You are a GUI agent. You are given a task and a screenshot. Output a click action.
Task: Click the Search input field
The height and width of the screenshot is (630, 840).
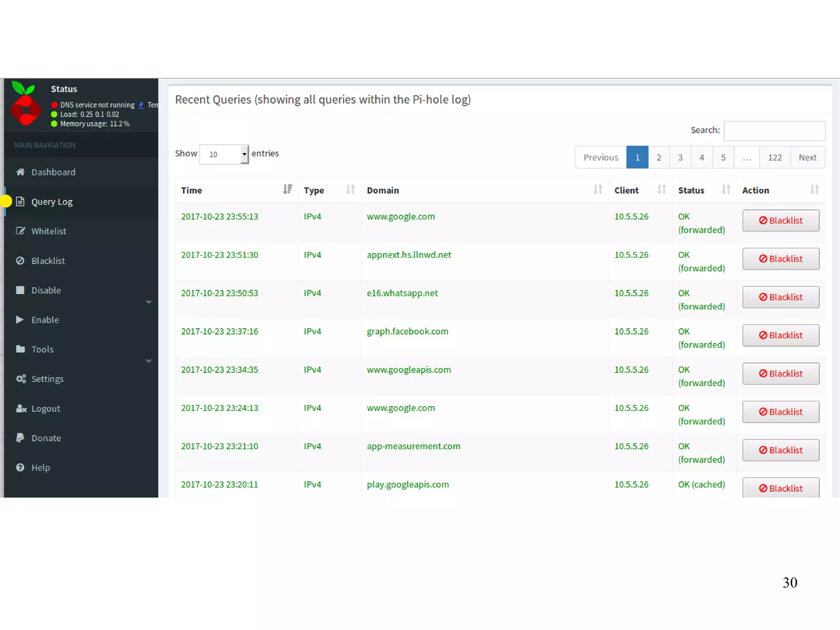(774, 131)
